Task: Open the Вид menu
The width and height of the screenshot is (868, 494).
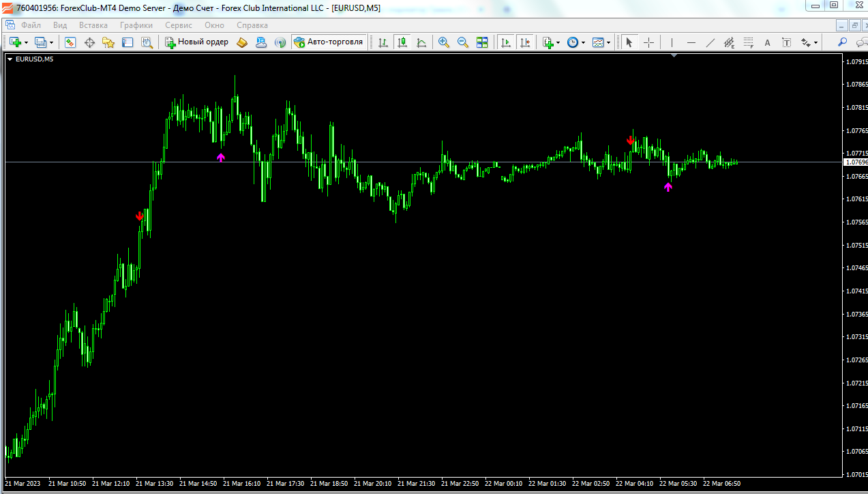Action: pyautogui.click(x=60, y=25)
